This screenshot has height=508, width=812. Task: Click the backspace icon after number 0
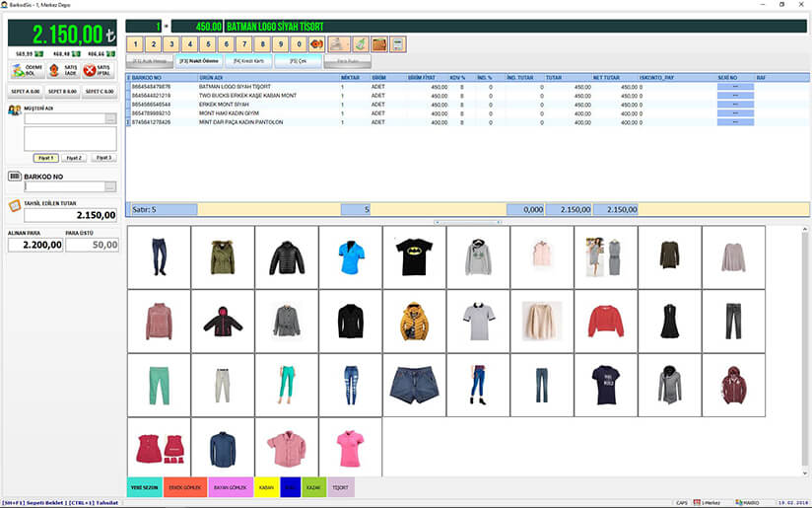coord(316,44)
